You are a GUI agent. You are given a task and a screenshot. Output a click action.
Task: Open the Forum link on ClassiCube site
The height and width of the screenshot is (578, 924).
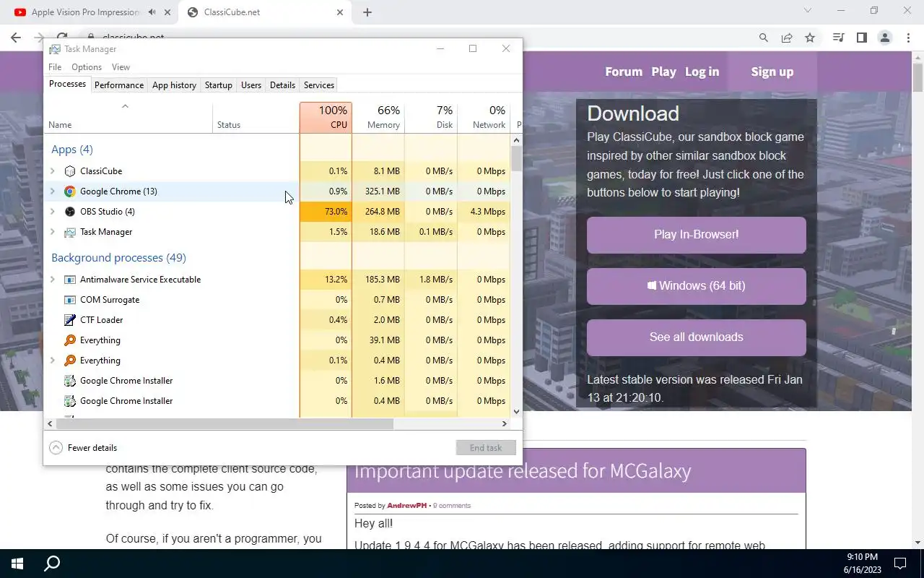tap(624, 72)
